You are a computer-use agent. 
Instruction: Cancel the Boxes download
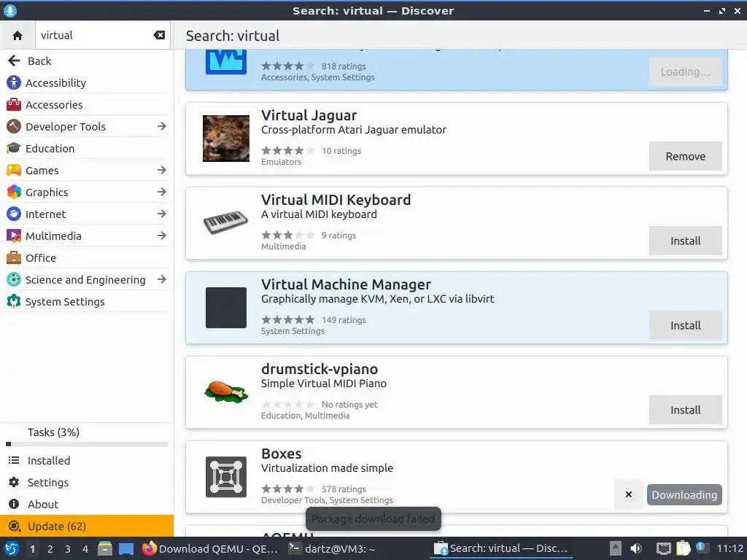click(x=628, y=495)
